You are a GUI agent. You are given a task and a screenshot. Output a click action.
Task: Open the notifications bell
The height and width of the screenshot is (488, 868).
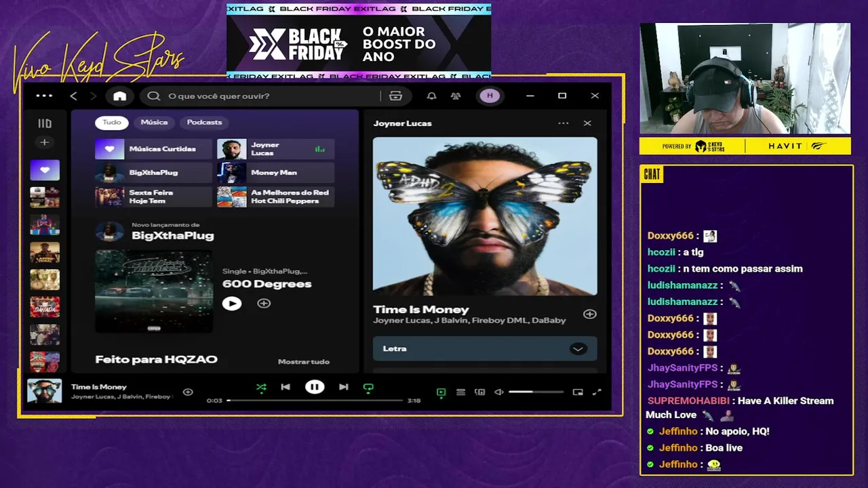click(431, 96)
